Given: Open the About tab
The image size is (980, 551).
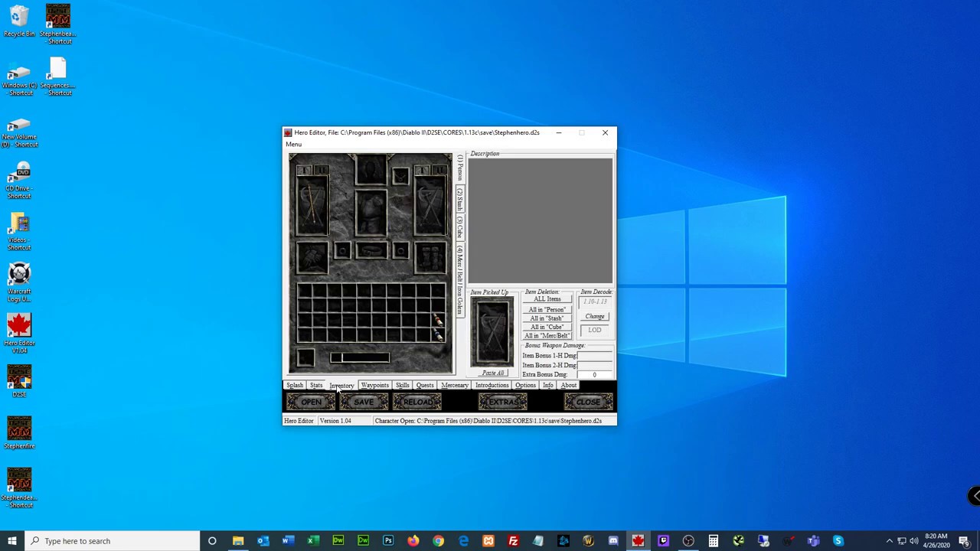Looking at the screenshot, I should click(569, 385).
